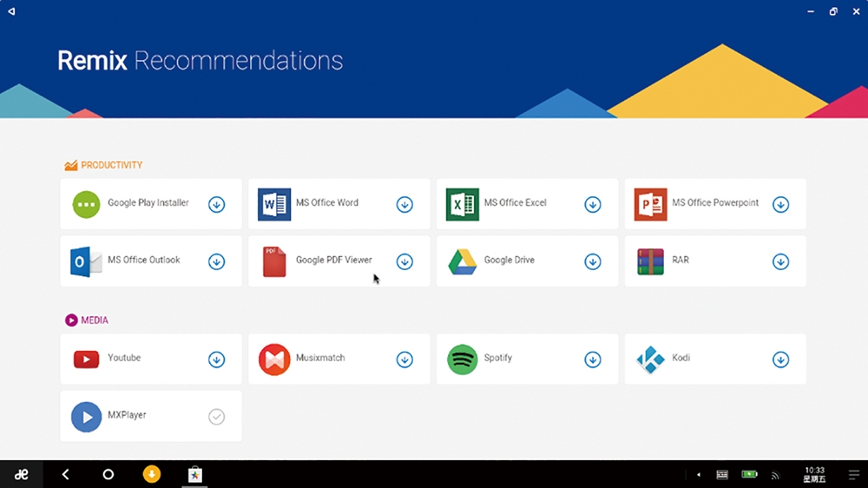Download Google Drive via arrow button

(593, 261)
